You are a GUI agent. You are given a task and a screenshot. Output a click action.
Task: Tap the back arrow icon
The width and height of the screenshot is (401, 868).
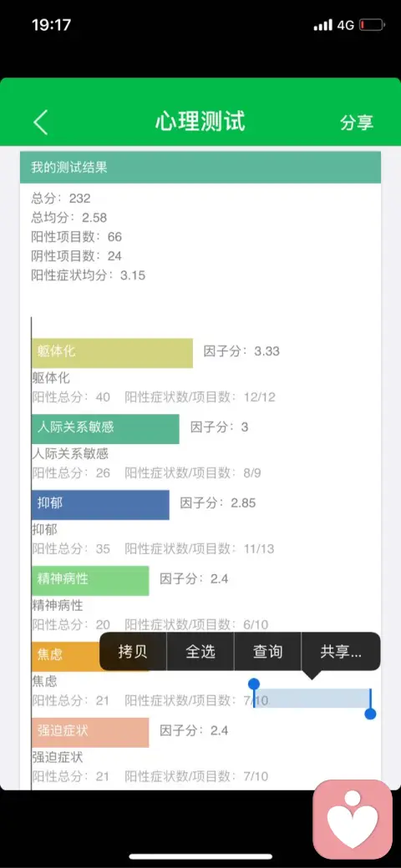coord(40,122)
